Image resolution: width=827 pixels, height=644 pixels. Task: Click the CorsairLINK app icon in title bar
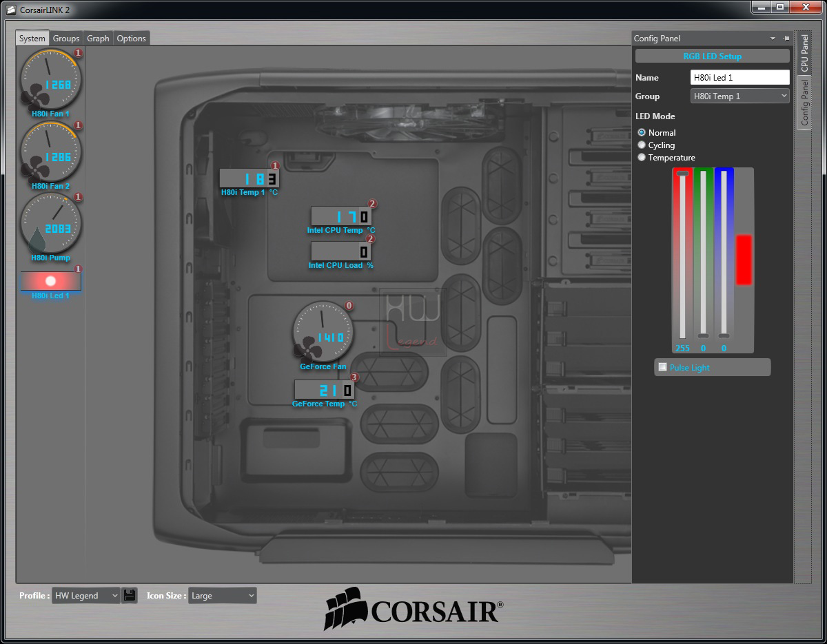pyautogui.click(x=11, y=10)
